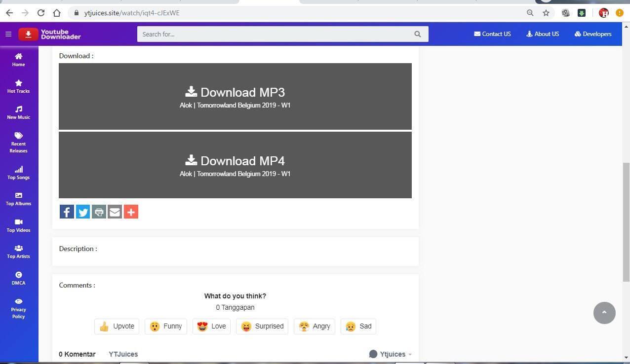
Task: Open the zoom magnifier in address bar
Action: pos(530,13)
